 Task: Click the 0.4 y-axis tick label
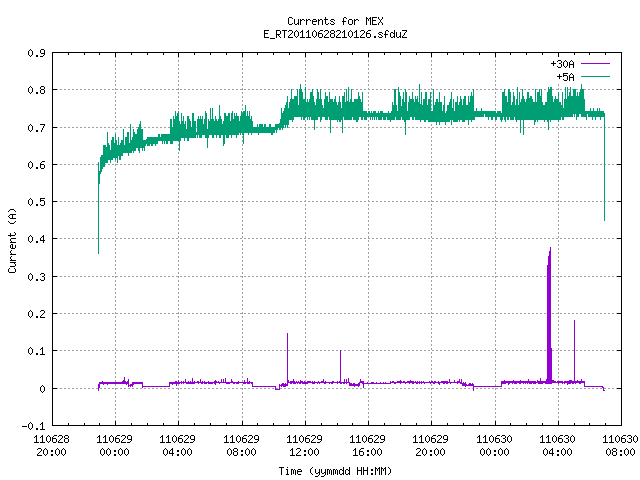click(x=36, y=239)
